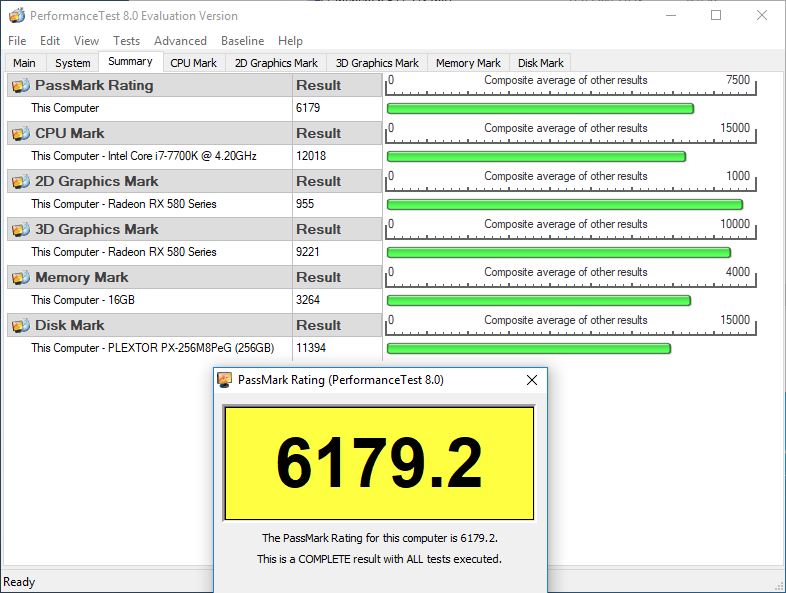Click the 2D Graphics Mark row icon
Viewport: 786px width, 593px height.
pos(20,182)
